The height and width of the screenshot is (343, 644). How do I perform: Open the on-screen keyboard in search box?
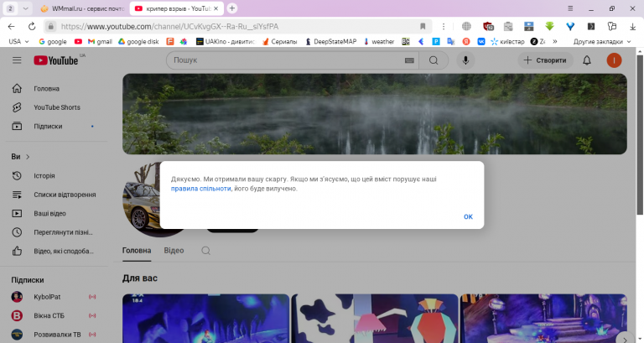pos(409,60)
